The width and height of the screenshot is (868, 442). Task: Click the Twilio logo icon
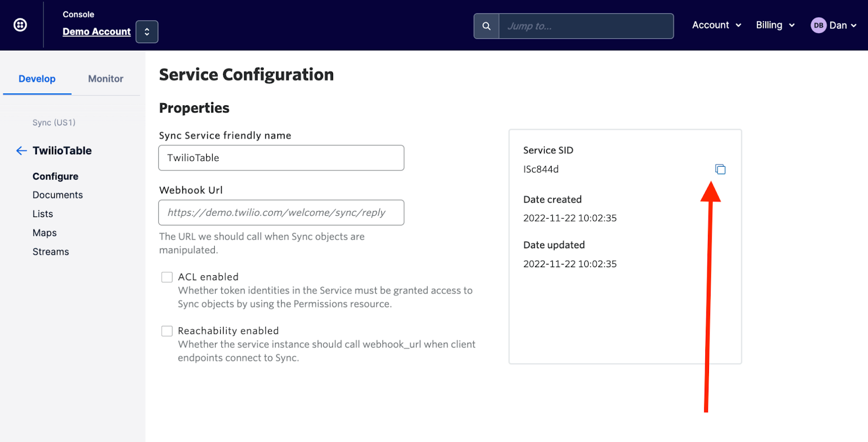pyautogui.click(x=20, y=25)
